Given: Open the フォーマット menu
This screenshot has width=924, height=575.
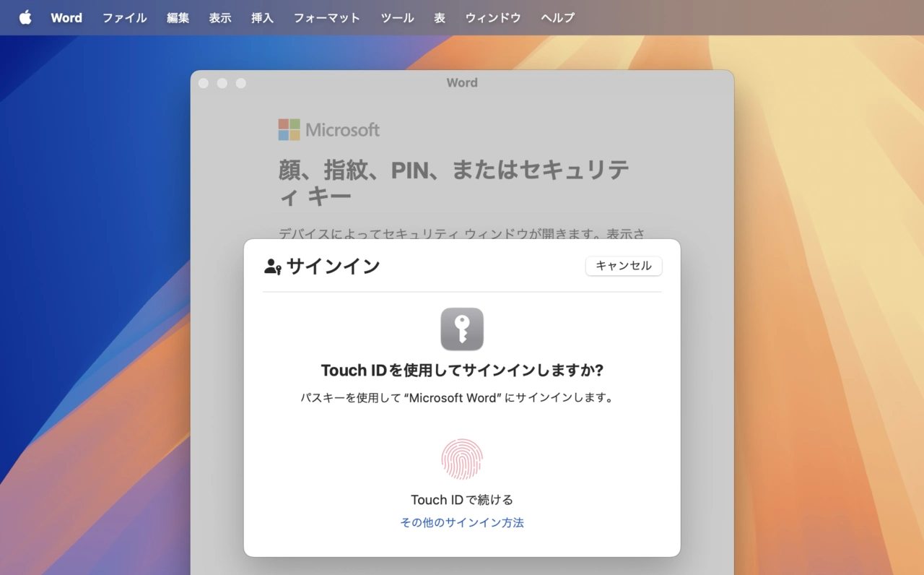Looking at the screenshot, I should point(326,17).
